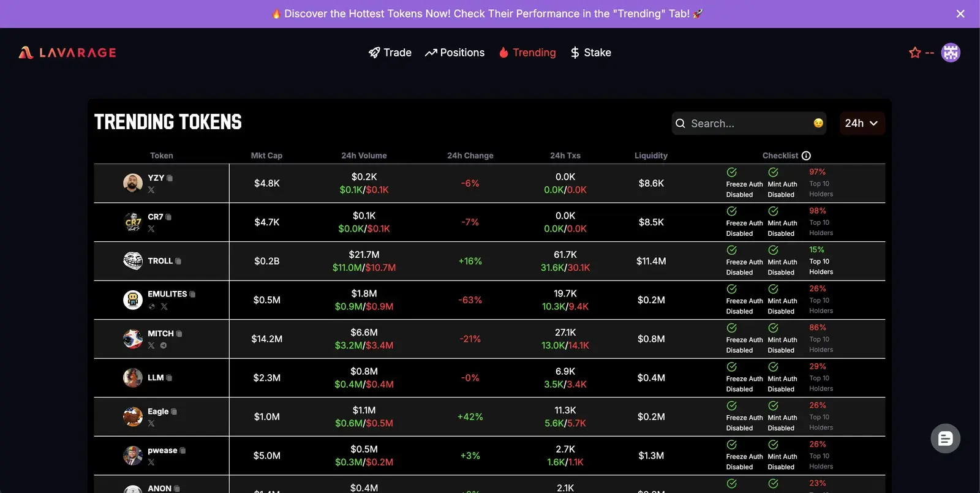Copy the pwease token address
The image size is (980, 493).
click(183, 451)
